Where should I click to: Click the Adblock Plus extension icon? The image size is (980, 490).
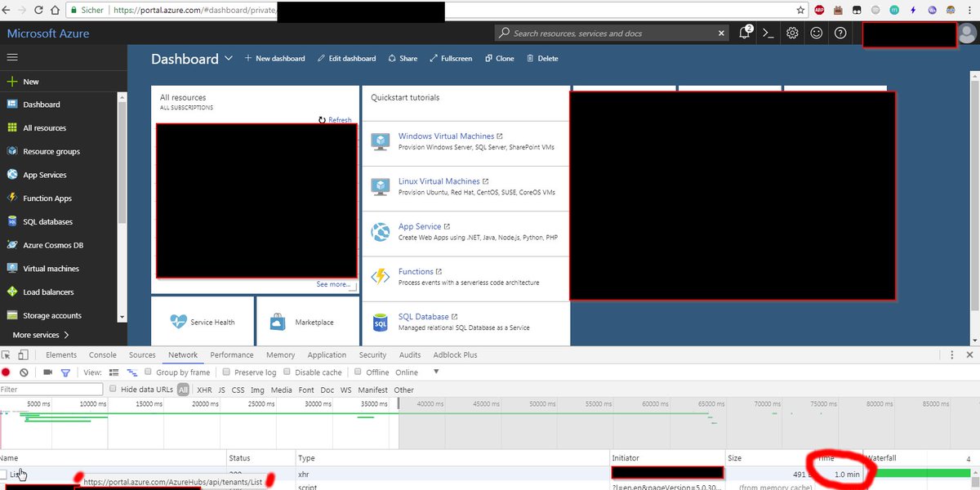tap(819, 10)
